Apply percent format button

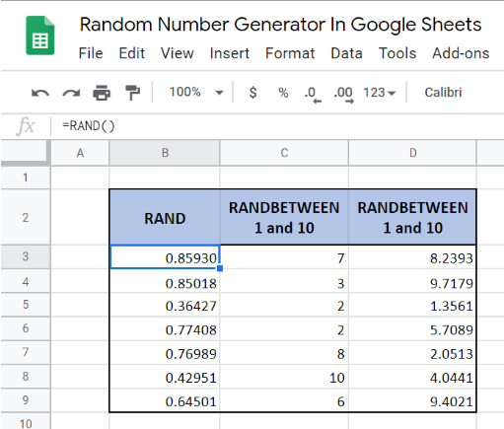tap(283, 93)
